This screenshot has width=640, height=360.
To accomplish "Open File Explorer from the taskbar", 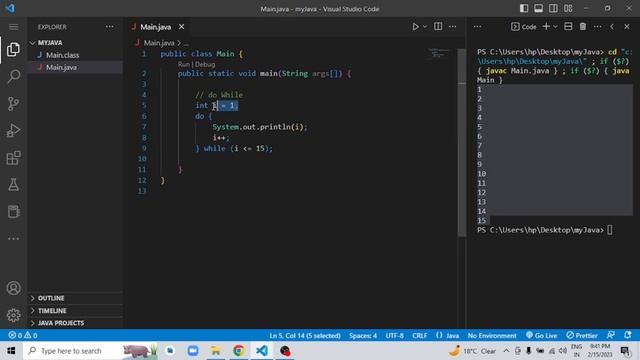I will (x=216, y=351).
